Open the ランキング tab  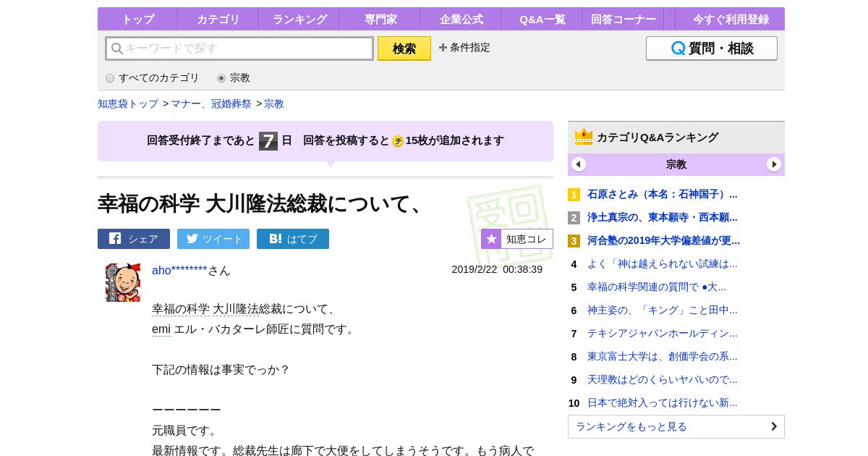[x=299, y=19]
